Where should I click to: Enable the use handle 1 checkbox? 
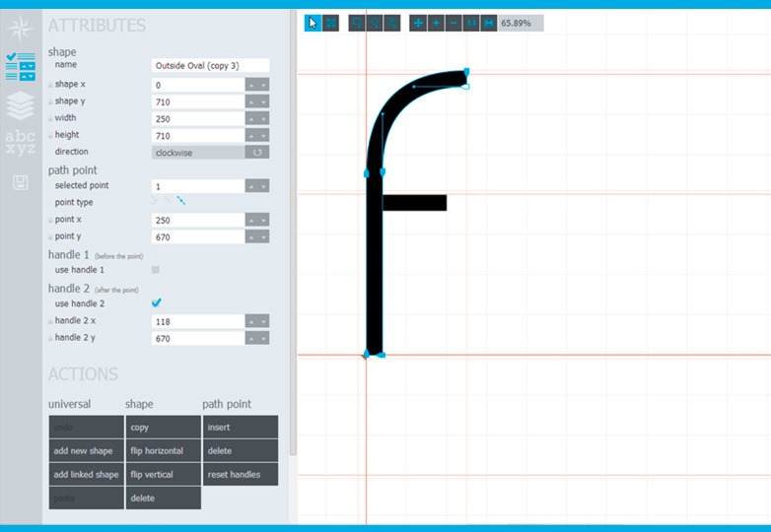tap(156, 270)
